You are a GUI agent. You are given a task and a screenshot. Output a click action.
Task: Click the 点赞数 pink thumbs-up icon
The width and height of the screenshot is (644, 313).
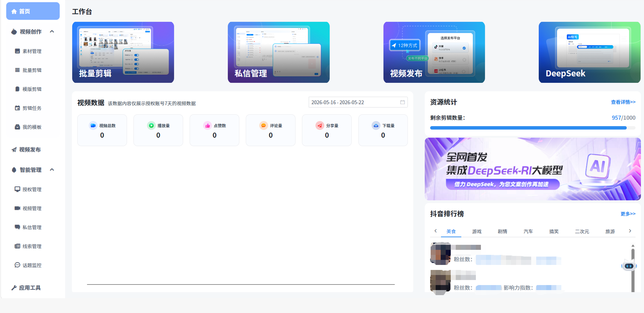tap(207, 126)
